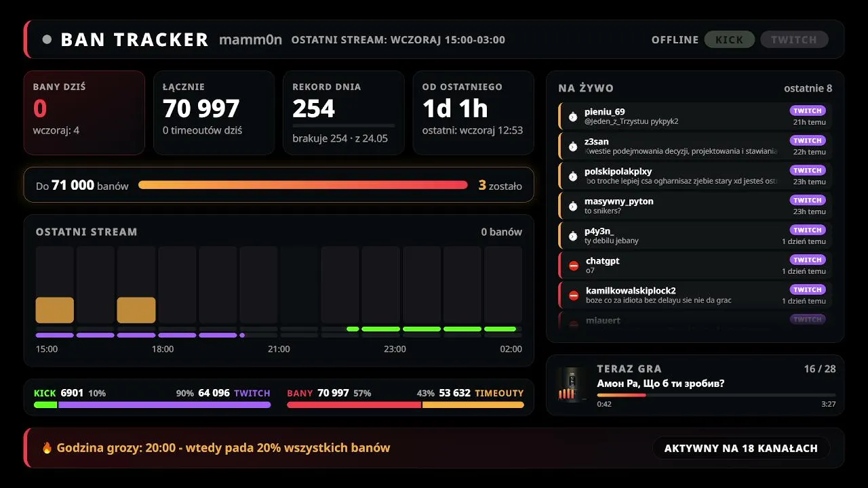Select username z3san in live feed
This screenshot has width=868, height=488.
pos(597,142)
